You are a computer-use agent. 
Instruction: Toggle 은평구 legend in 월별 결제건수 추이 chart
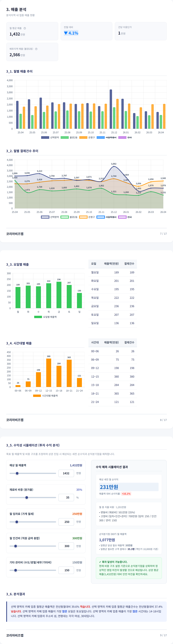[x=87, y=217]
